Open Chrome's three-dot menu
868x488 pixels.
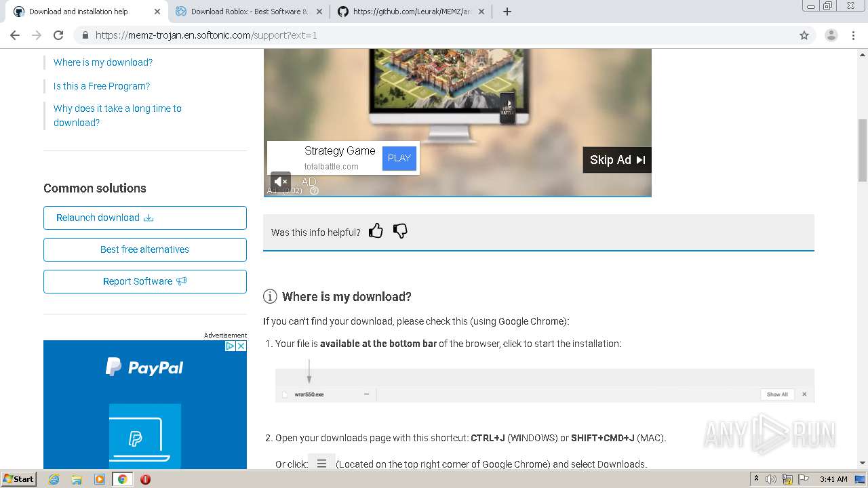[853, 35]
